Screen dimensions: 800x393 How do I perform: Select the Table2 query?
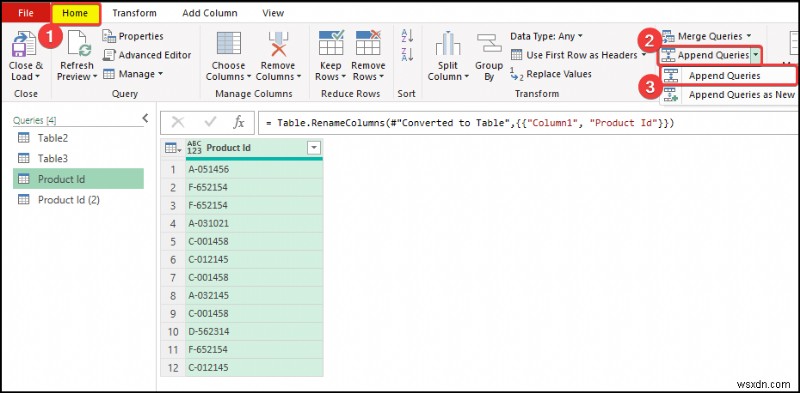click(78, 138)
